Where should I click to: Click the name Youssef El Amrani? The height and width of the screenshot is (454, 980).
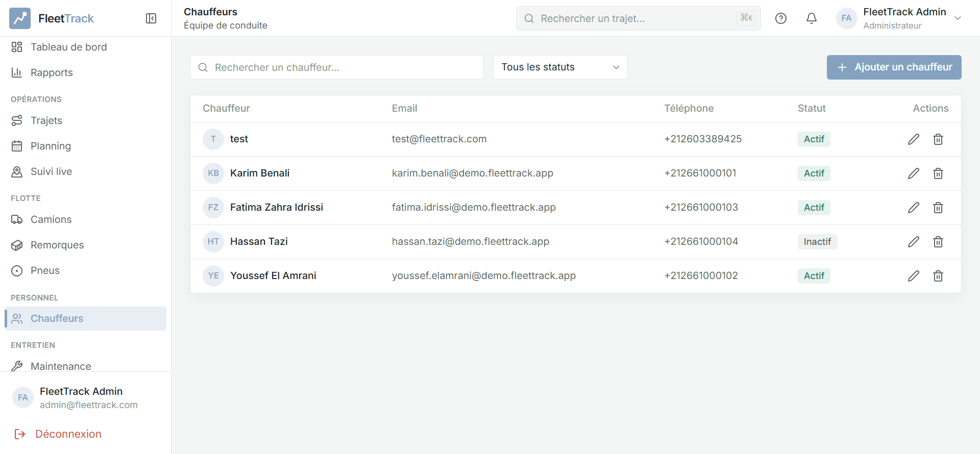tap(273, 276)
